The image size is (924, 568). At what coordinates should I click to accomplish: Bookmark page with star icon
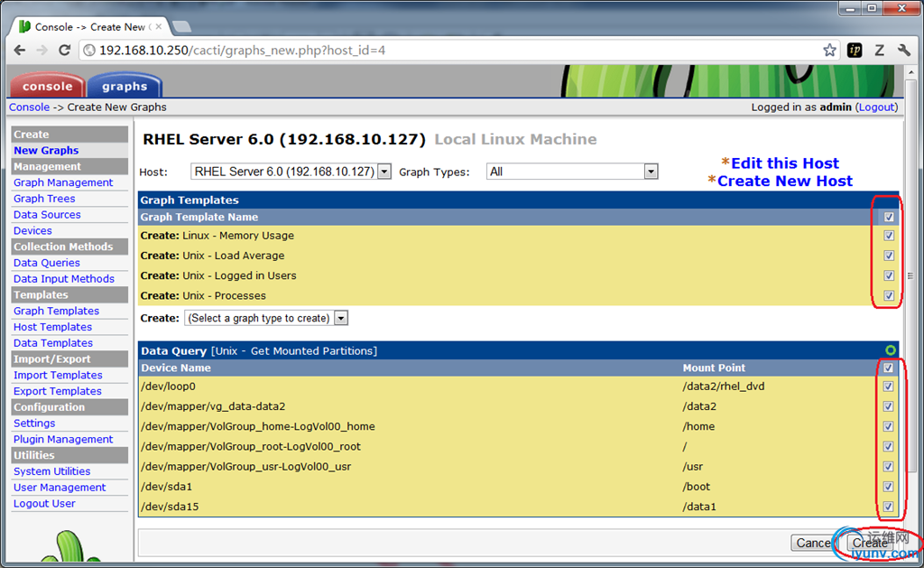point(830,51)
